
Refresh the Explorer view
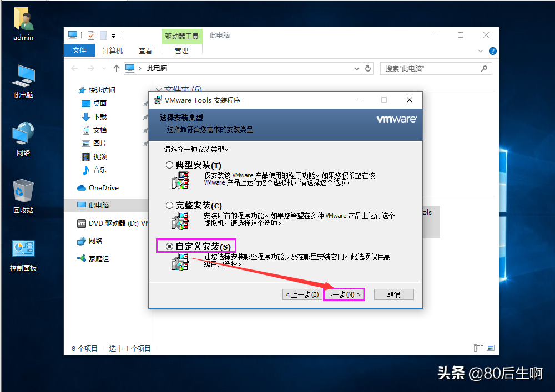[368, 68]
